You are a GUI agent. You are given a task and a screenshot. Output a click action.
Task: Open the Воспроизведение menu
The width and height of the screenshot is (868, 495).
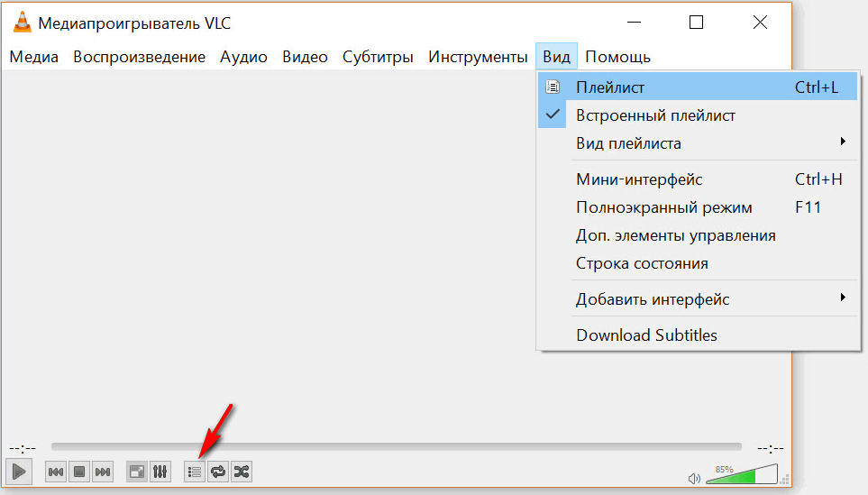coord(139,57)
